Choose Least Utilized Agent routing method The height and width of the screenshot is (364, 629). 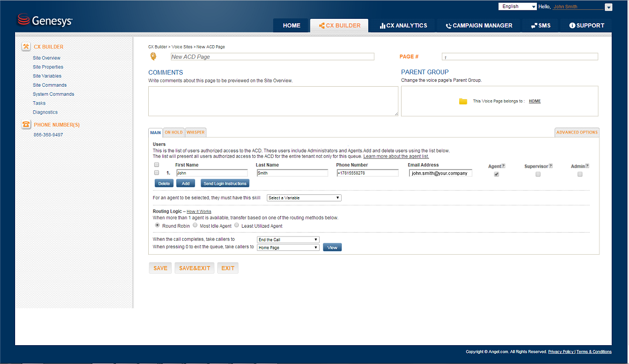point(237,226)
